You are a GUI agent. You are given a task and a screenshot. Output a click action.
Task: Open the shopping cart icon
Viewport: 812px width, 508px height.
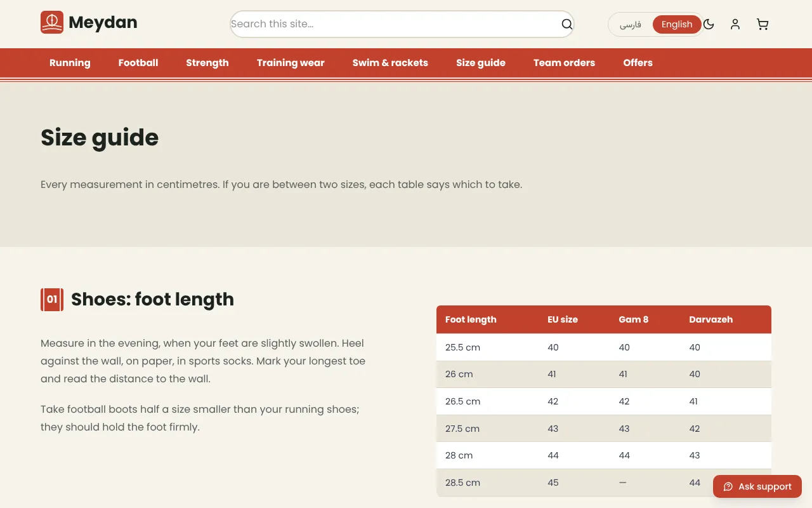(x=763, y=24)
